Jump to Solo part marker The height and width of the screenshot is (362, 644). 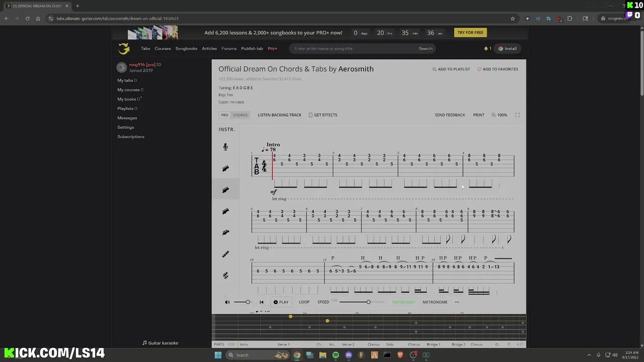[x=390, y=344]
